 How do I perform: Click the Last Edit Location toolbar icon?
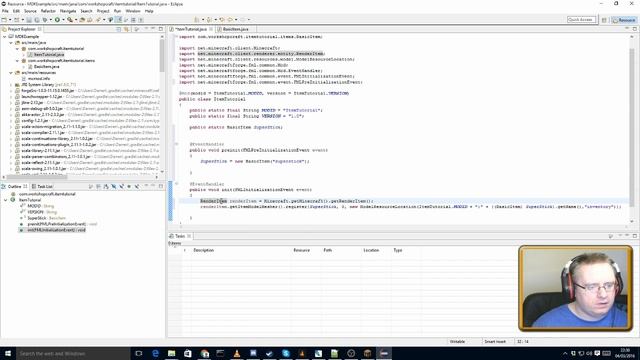222,20
